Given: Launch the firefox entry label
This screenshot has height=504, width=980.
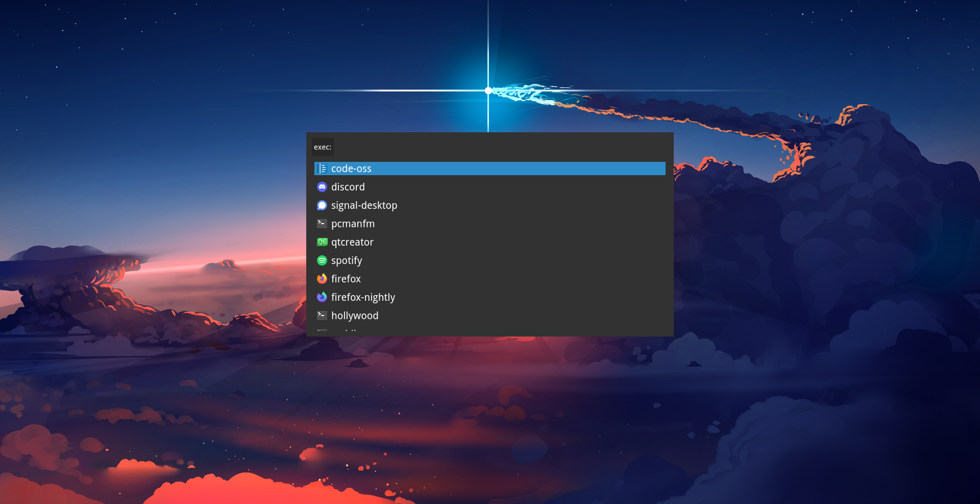Looking at the screenshot, I should [x=346, y=279].
